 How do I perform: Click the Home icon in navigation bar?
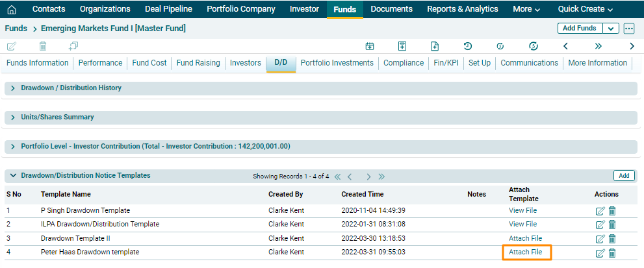[12, 10]
